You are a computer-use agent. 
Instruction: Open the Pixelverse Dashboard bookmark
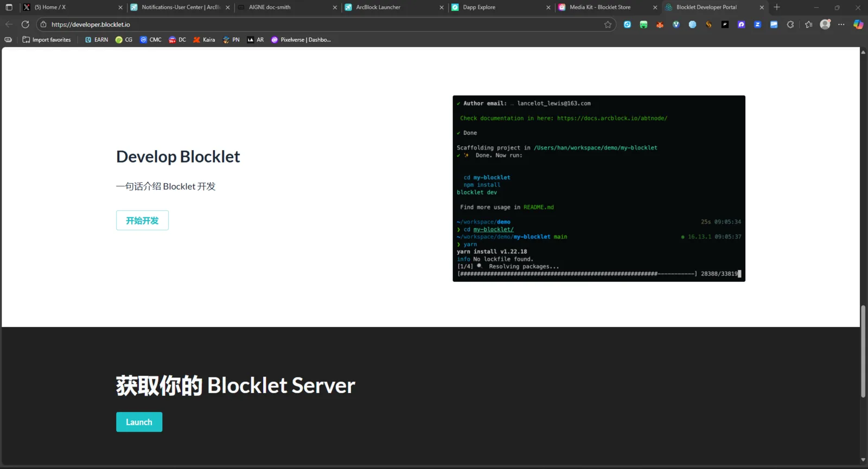(301, 40)
